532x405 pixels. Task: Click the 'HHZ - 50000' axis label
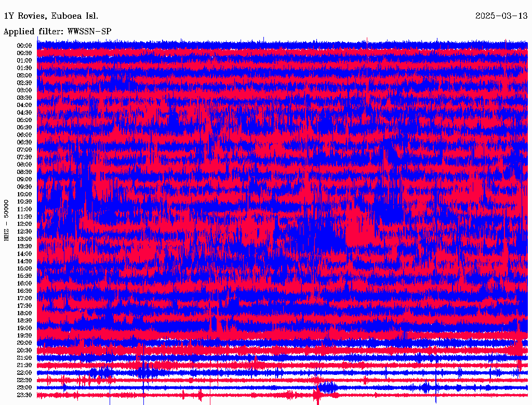6,221
